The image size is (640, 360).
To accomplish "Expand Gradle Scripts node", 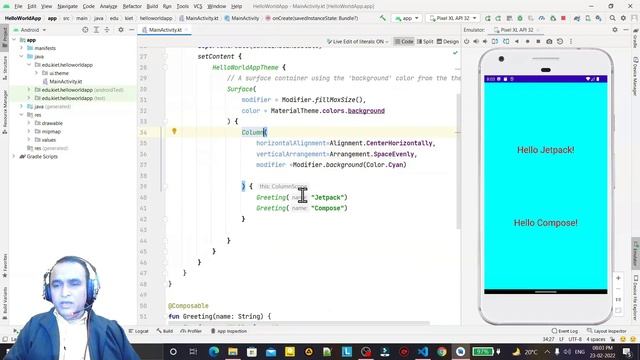I will 14,156.
